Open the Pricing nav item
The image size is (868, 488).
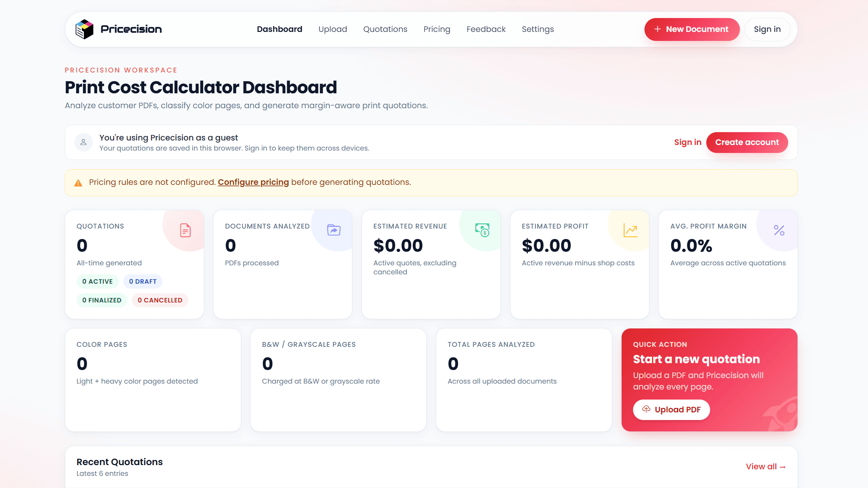pyautogui.click(x=437, y=29)
